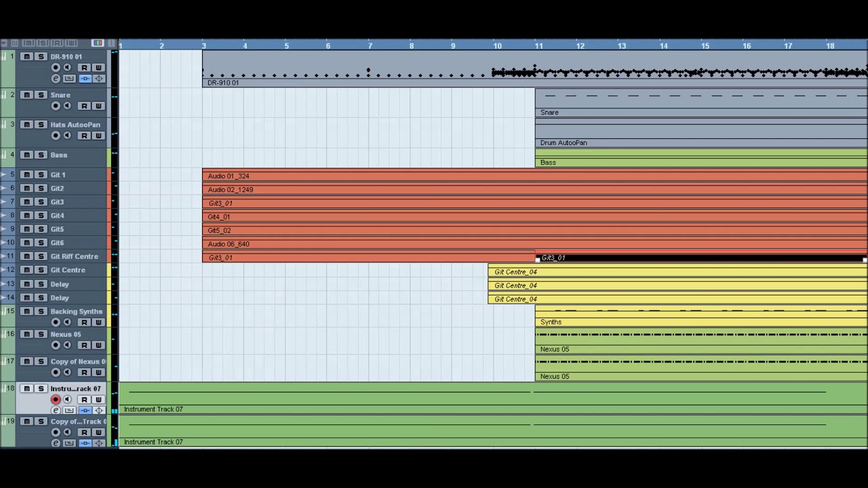Expand the Git4 track

click(x=4, y=216)
